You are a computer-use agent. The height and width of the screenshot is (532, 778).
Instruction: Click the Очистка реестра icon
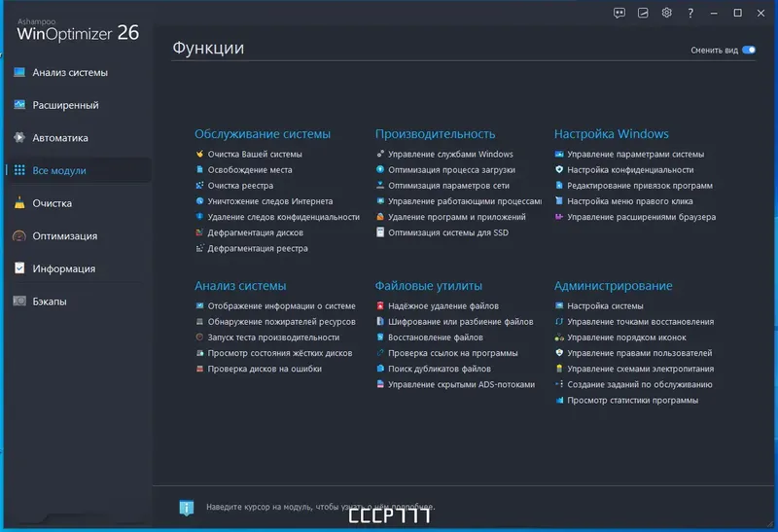[199, 185]
